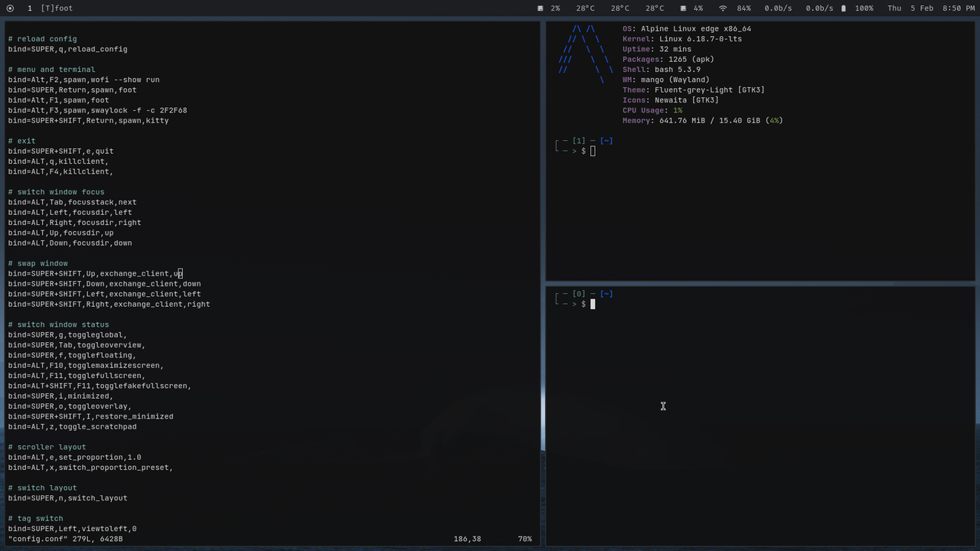Click the viewtoleft,0 bind line

coord(73,529)
